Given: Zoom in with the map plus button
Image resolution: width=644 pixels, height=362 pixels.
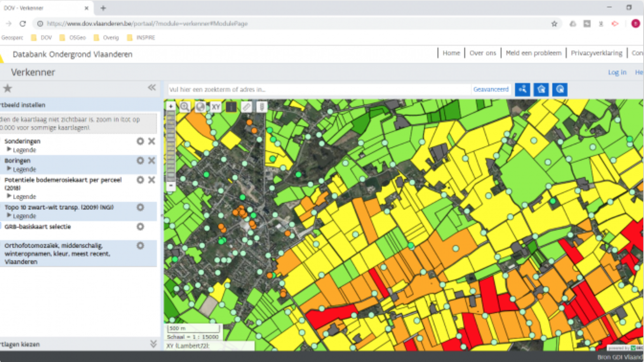Looking at the screenshot, I should (171, 106).
